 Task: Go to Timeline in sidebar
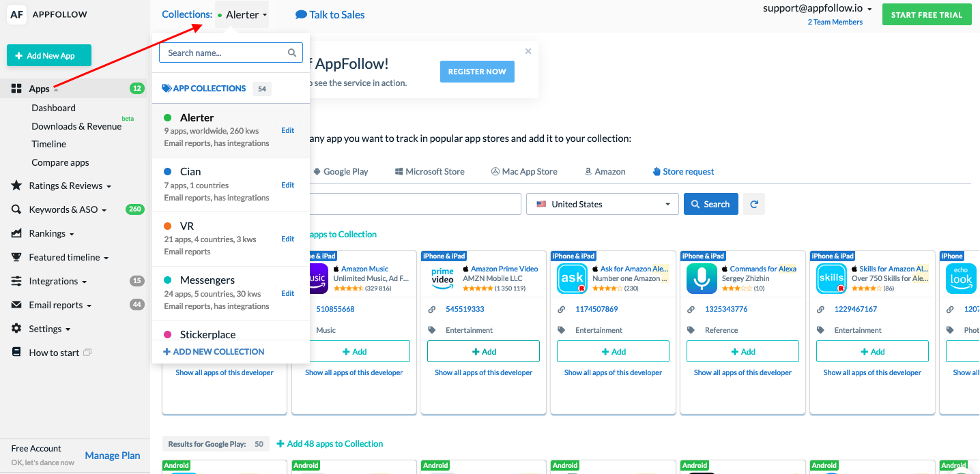[x=48, y=144]
